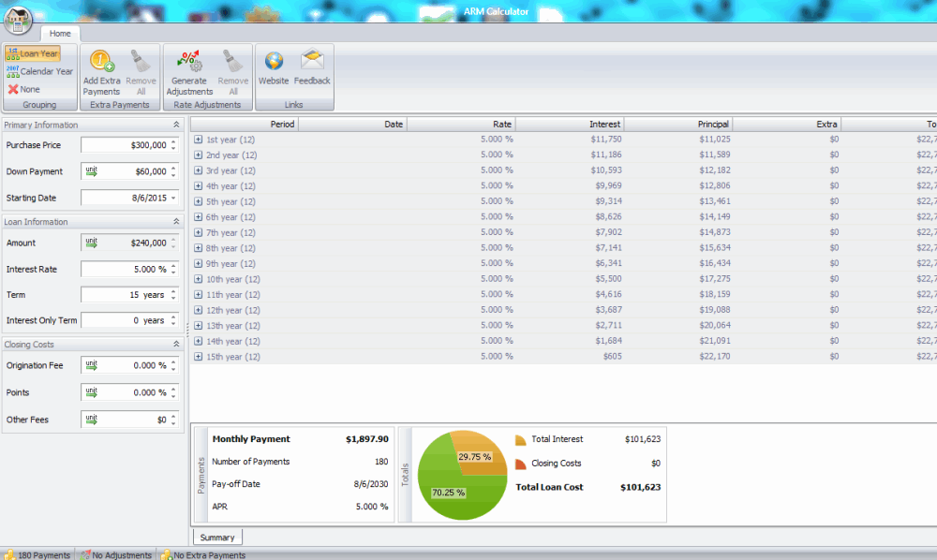
Task: Sort by the Date column header
Action: tap(352, 125)
